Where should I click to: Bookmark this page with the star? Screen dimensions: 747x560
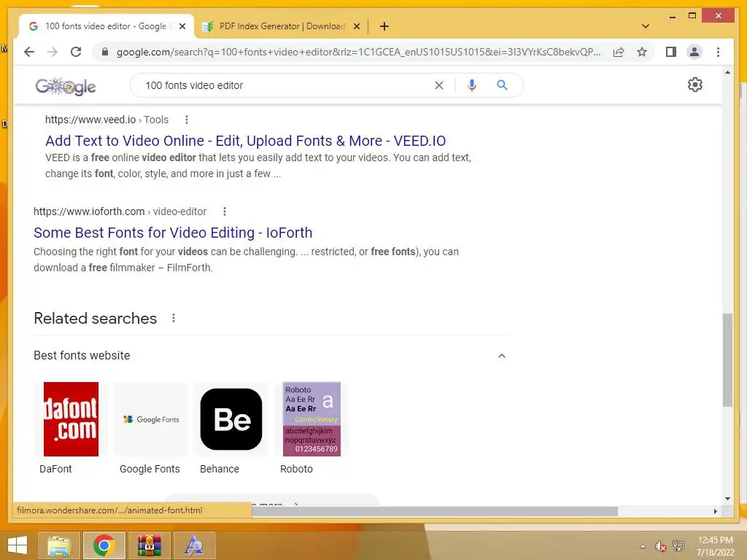click(642, 52)
